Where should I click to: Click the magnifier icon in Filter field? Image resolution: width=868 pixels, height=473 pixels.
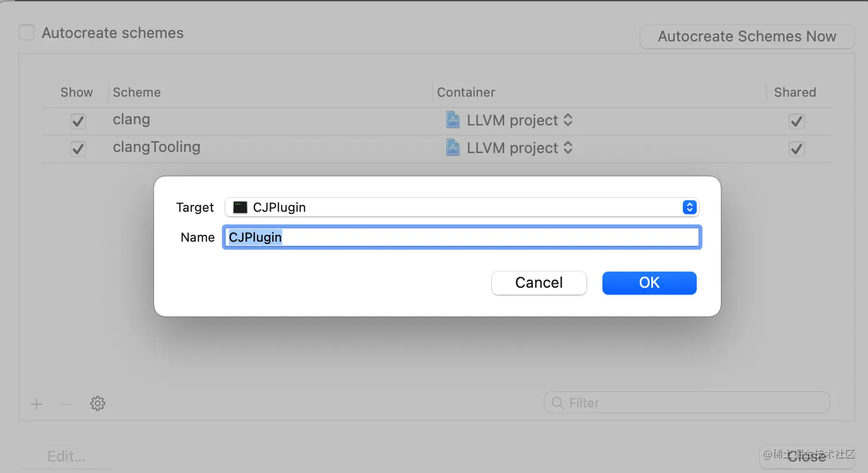[x=557, y=403]
